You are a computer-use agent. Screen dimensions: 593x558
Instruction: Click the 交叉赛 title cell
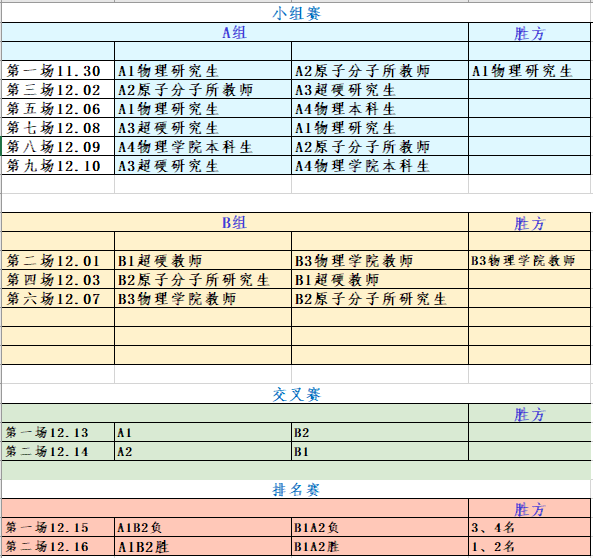click(296, 394)
